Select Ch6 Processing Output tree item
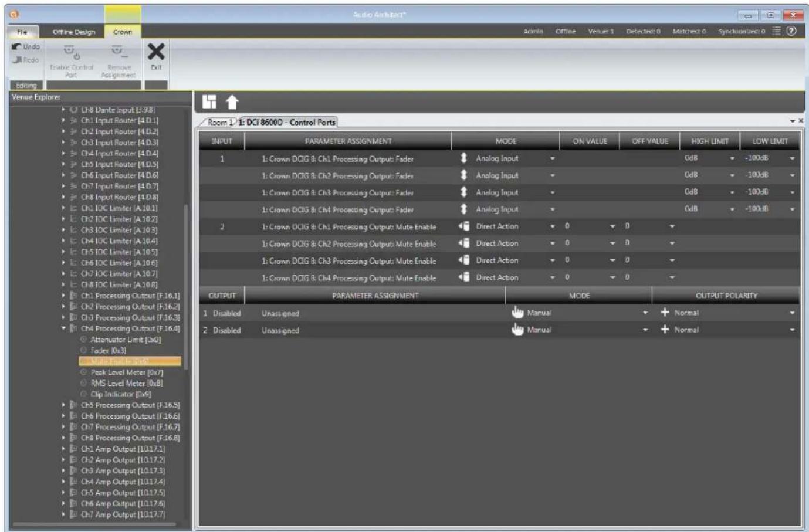Image resolution: width=809 pixels, height=532 pixels. click(x=130, y=416)
